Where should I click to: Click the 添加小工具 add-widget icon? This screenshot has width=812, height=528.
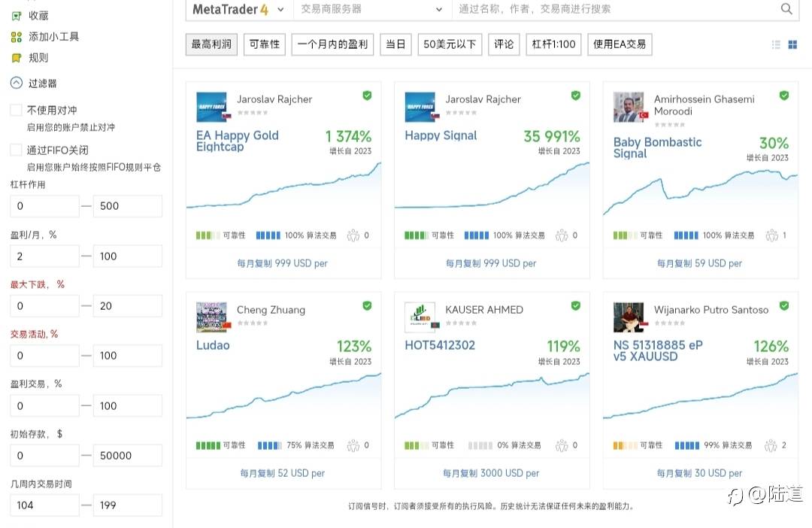16,36
